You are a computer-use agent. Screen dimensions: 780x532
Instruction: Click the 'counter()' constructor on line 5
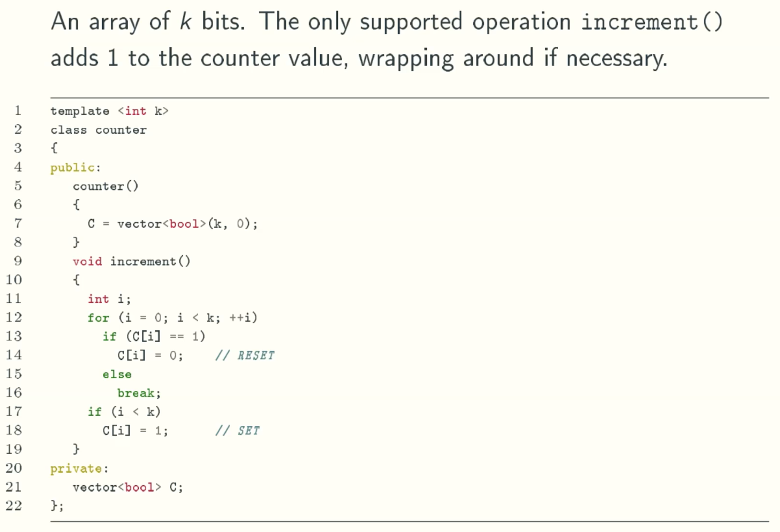(106, 186)
